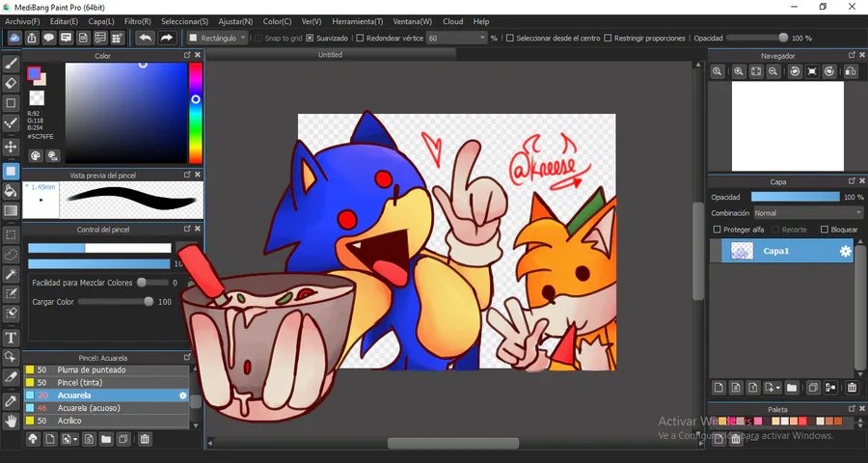
Task: Open the Seleccionar(S) menu
Action: point(185,21)
